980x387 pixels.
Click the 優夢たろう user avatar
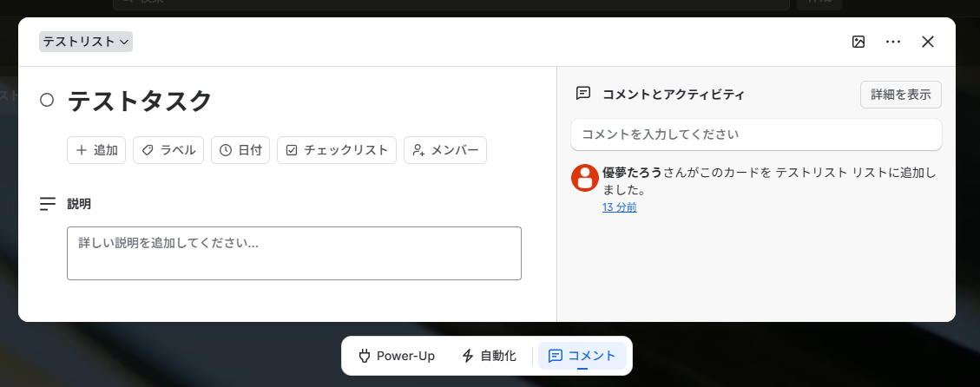(585, 178)
